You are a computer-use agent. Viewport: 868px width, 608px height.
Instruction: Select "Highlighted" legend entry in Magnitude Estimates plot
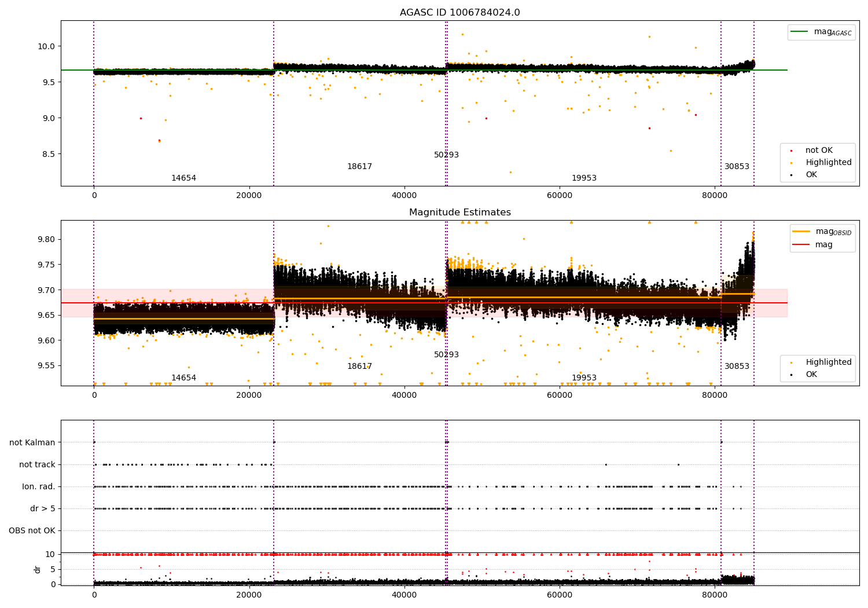click(x=829, y=362)
